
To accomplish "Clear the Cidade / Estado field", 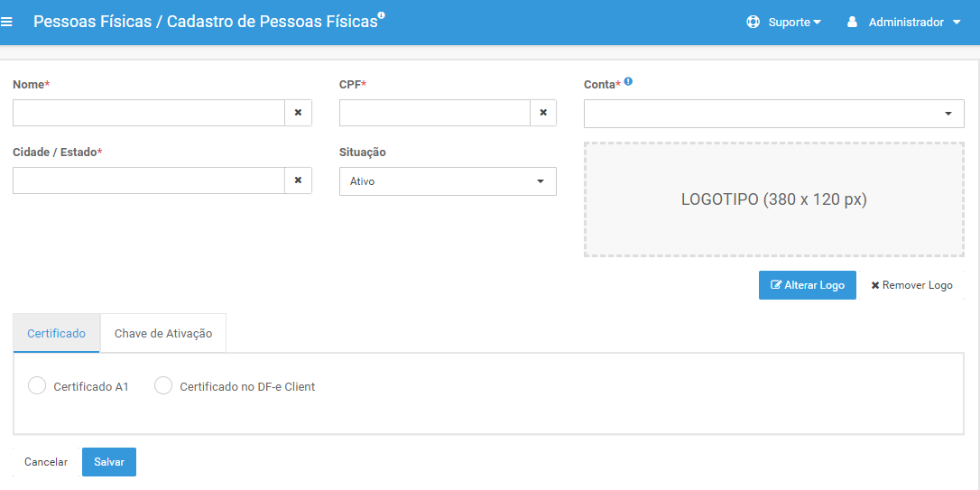I will tap(298, 180).
